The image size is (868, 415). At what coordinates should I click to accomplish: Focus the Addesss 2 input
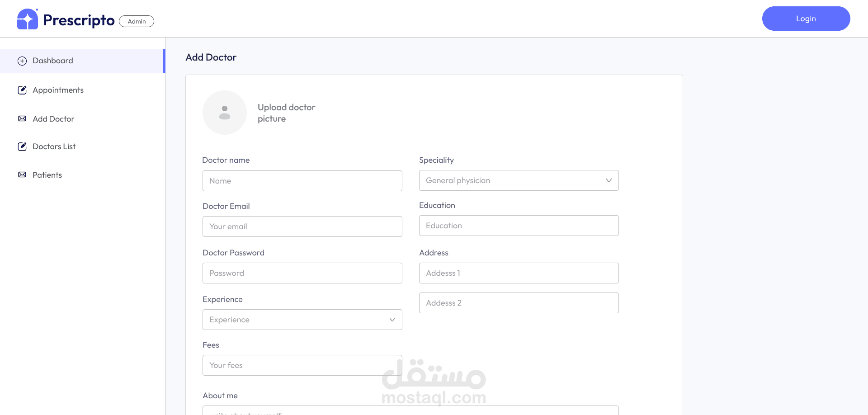coord(519,303)
